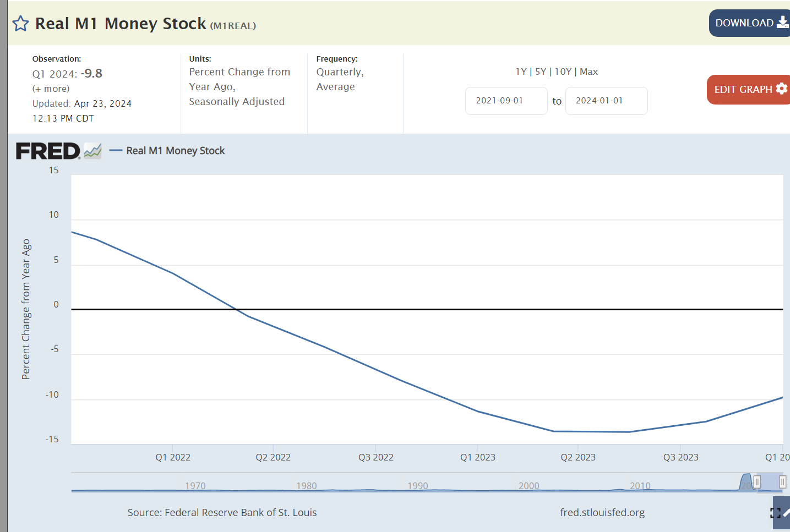Choose the 10Y time range

point(563,72)
